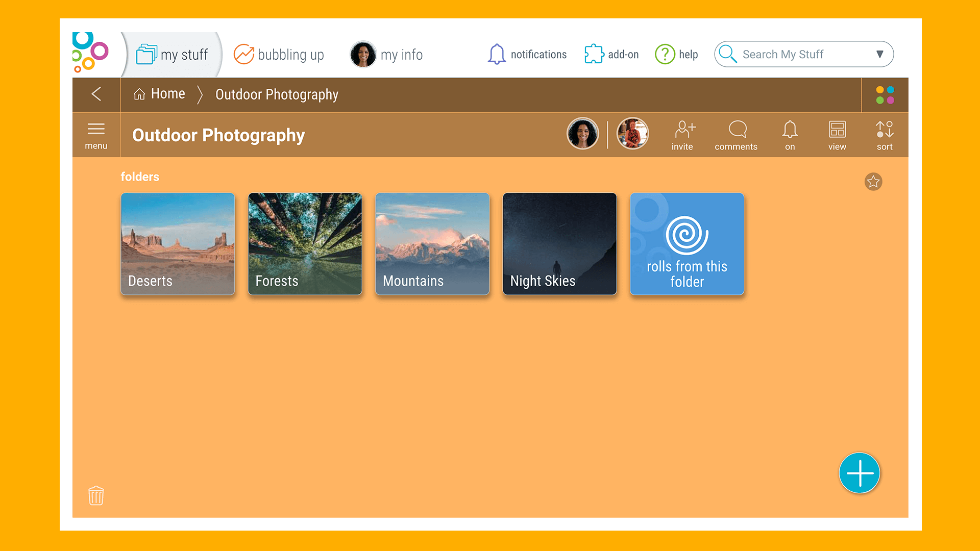This screenshot has width=980, height=551.
Task: Open the trash bin
Action: click(x=96, y=495)
